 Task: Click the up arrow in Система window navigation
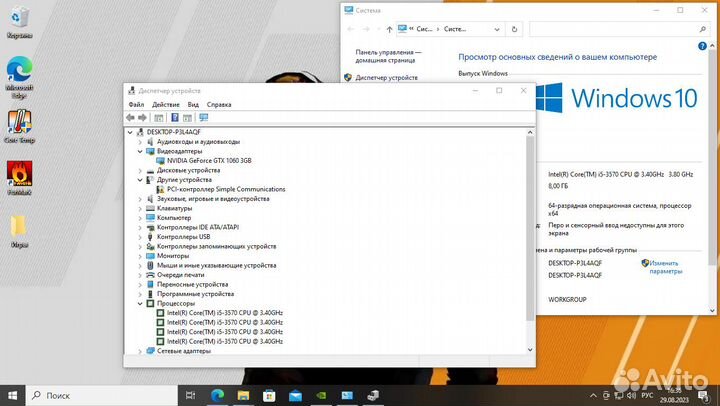[389, 29]
